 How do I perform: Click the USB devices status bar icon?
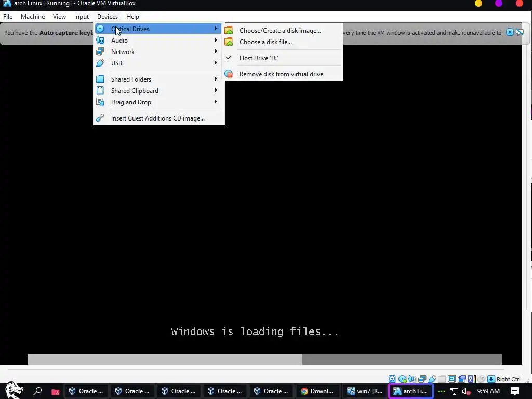[x=432, y=379]
